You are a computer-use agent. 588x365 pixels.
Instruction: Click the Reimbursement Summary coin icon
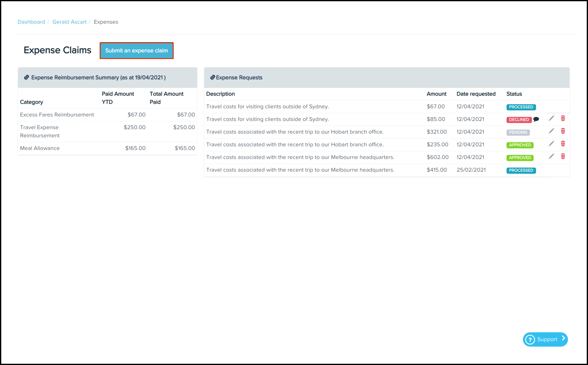(26, 77)
